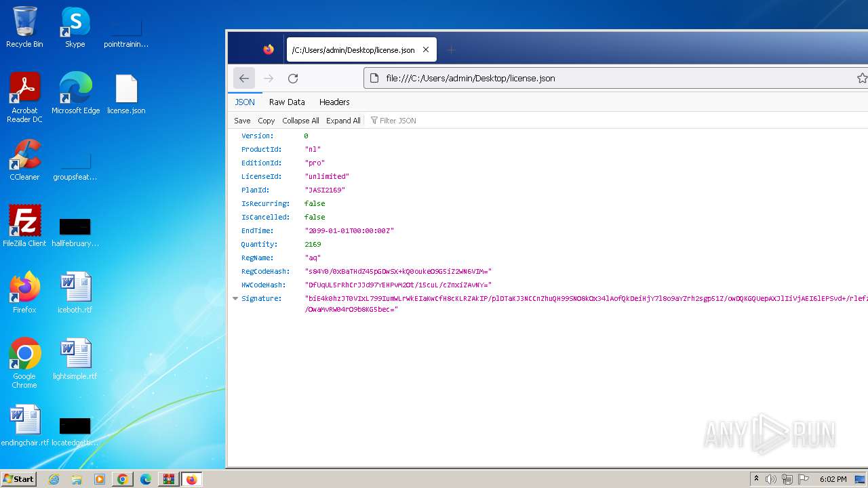Open WinRAR from the taskbar
This screenshot has height=488, width=868.
pos(168,479)
